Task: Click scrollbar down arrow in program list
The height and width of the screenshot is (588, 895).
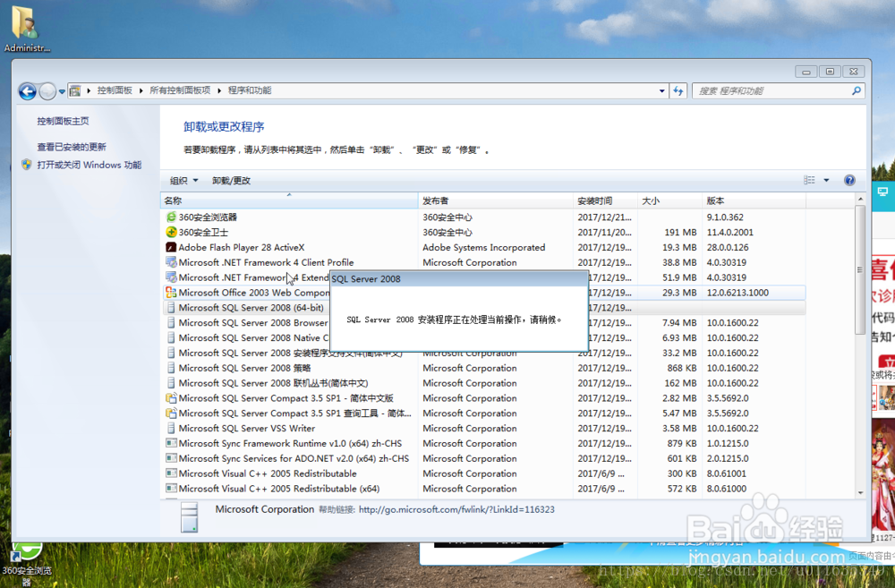Action: pyautogui.click(x=860, y=492)
